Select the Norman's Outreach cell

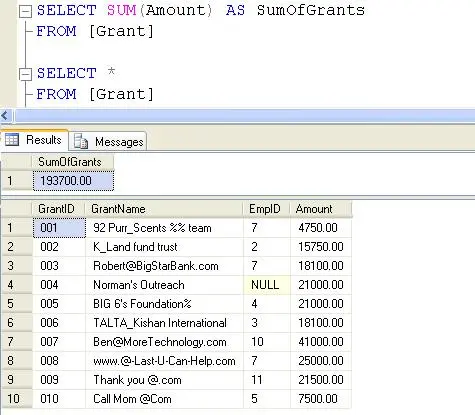click(x=164, y=285)
